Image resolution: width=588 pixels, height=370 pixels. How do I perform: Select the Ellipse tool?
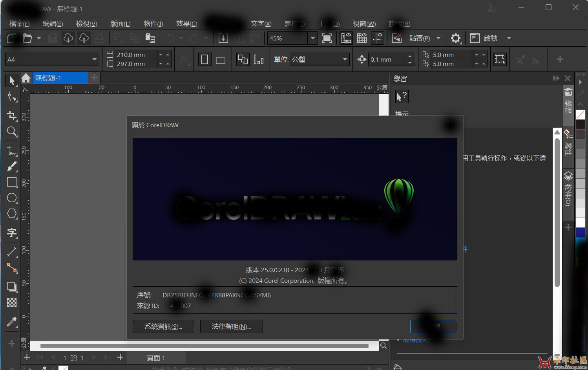click(12, 198)
